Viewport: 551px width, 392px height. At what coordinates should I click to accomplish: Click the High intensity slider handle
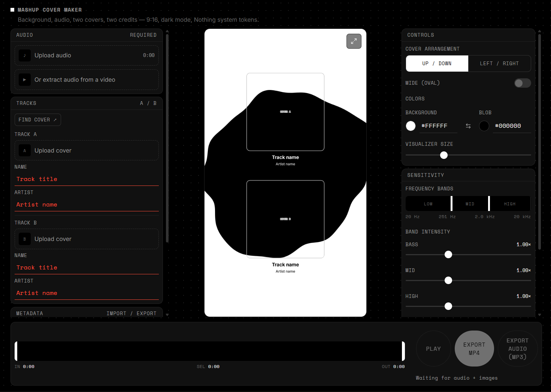(448, 307)
